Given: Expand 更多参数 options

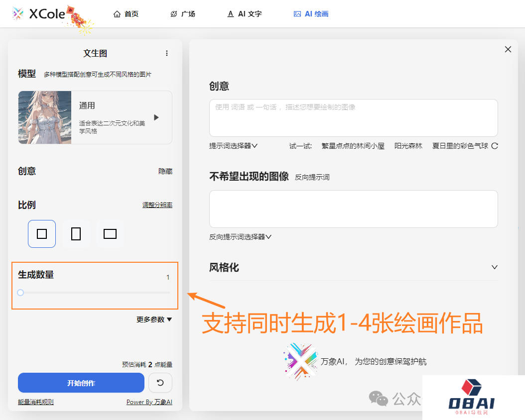Looking at the screenshot, I should click(x=154, y=319).
